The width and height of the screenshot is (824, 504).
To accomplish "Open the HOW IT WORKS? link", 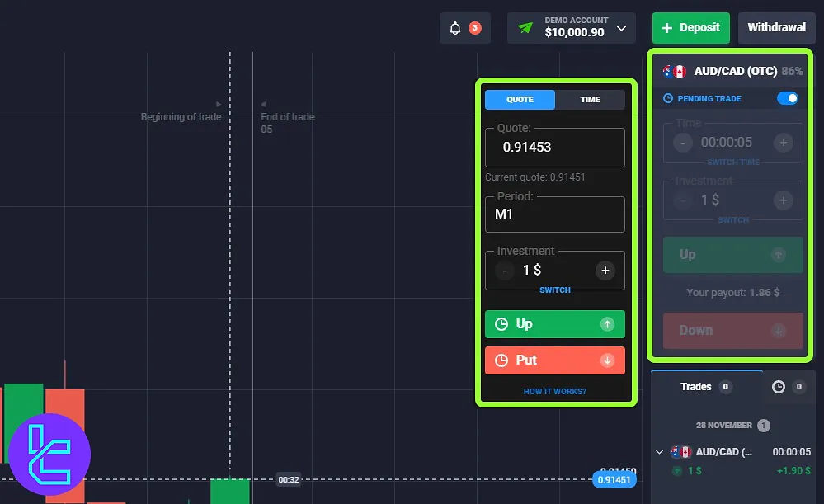I will [555, 392].
